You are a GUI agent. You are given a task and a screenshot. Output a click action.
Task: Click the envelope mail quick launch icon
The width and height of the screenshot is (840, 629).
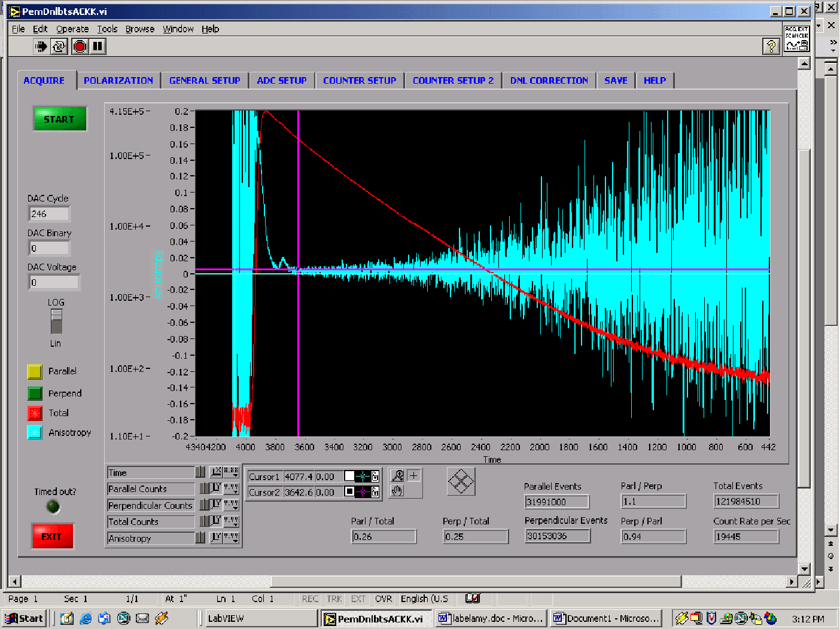click(x=142, y=618)
